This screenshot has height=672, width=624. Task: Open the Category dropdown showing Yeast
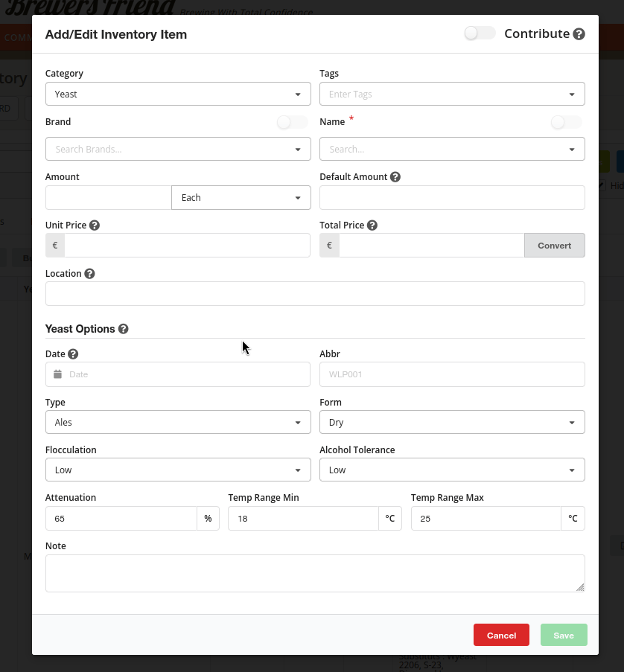(178, 95)
